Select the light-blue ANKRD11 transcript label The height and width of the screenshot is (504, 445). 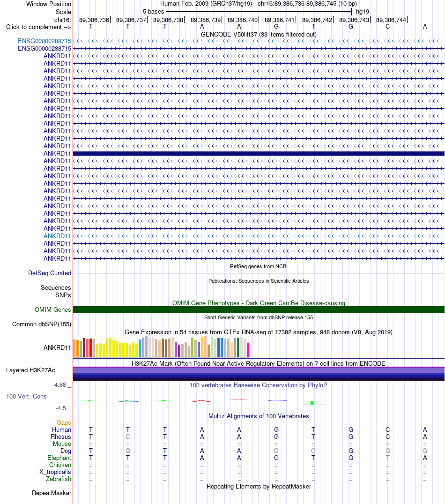tap(57, 236)
